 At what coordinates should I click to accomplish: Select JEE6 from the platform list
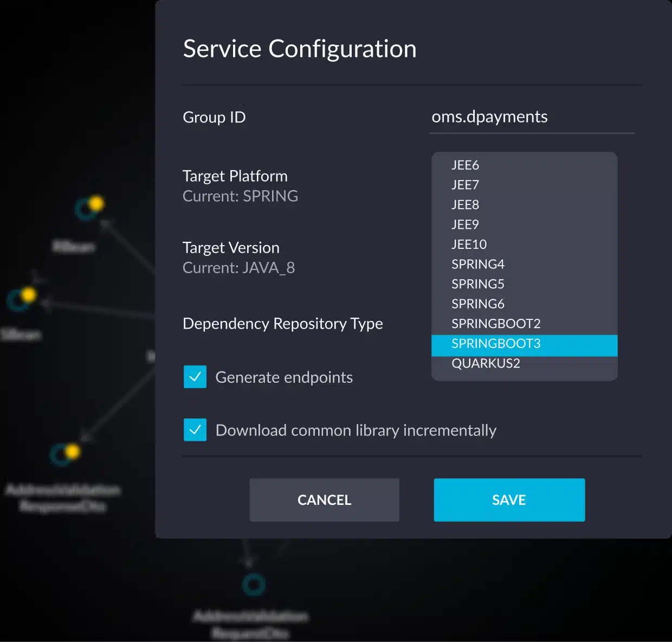[x=524, y=165]
